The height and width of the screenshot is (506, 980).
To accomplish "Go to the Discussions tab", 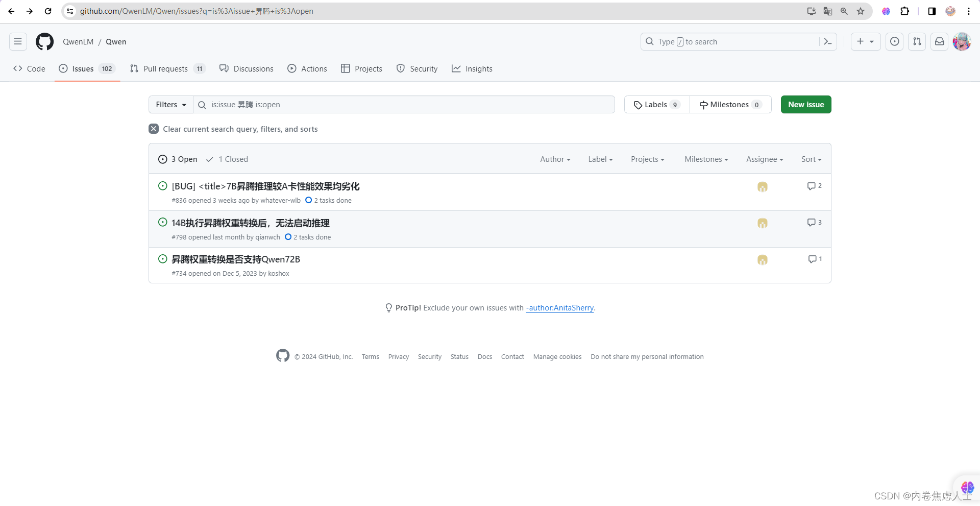I will click(x=247, y=68).
